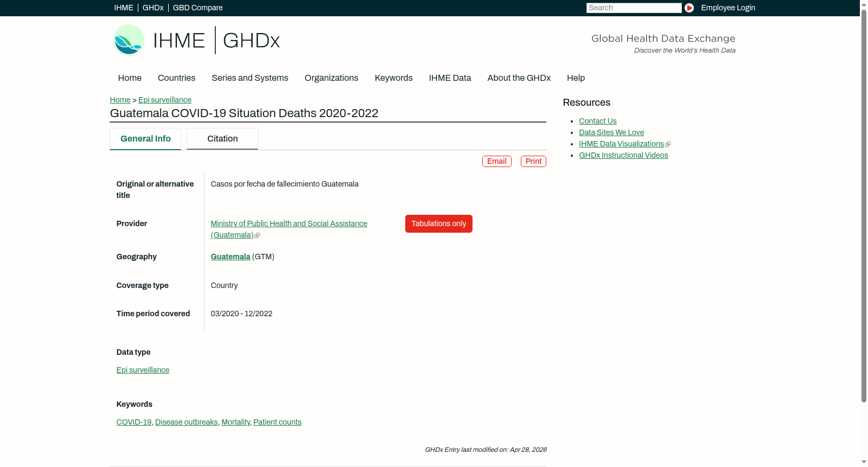Open the Disease outbreaks keyword
Viewport: 868px width, 467px height.
(186, 422)
